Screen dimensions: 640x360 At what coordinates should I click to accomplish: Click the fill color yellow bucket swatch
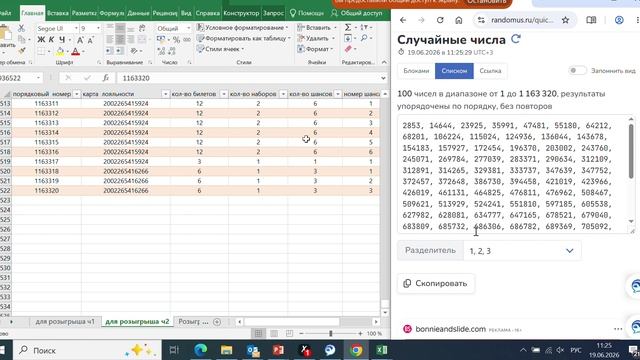[x=60, y=51]
